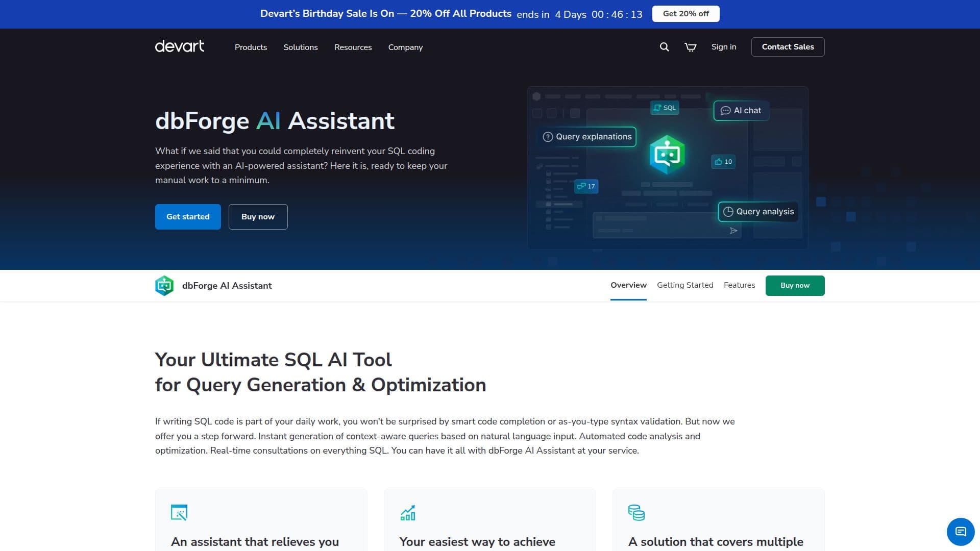This screenshot has height=551, width=980.
Task: Click the send arrow in the illustration's chat box
Action: pos(733,231)
